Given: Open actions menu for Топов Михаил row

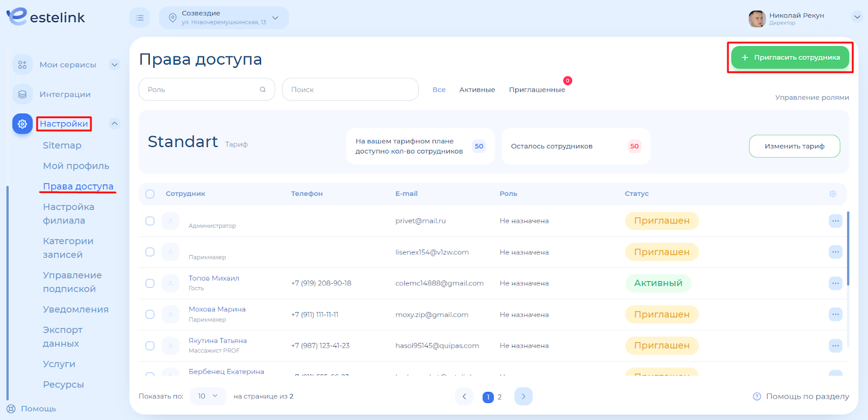Looking at the screenshot, I should 835,283.
